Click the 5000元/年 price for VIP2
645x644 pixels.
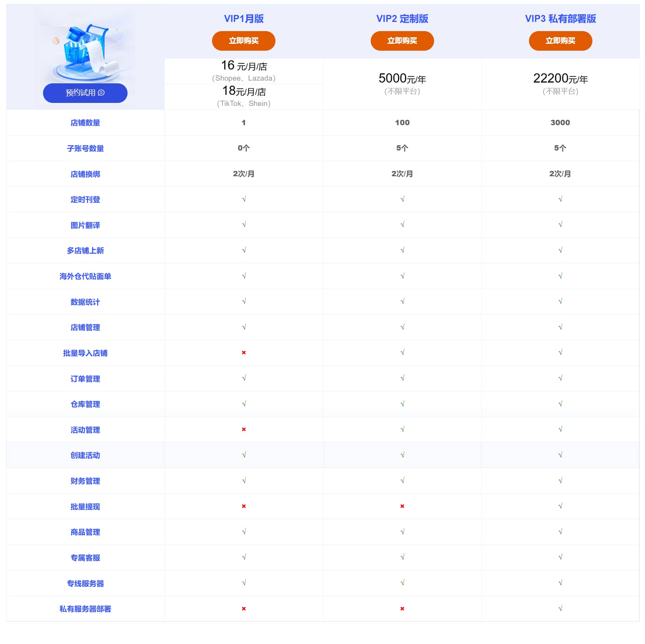coord(402,79)
